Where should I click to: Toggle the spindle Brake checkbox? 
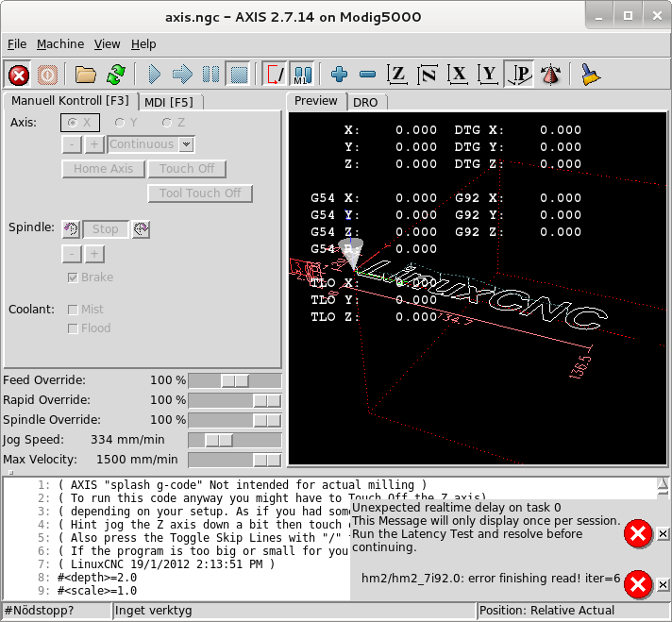pos(90,277)
